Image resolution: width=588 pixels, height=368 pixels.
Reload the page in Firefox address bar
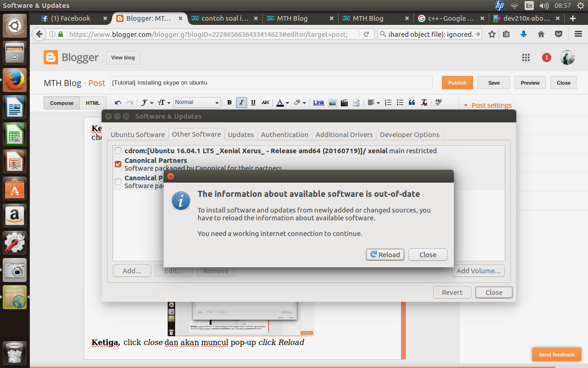366,34
